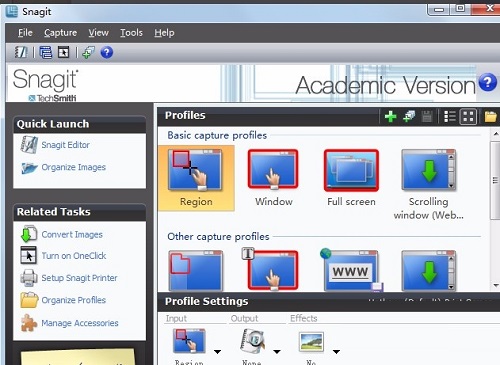Image resolution: width=500 pixels, height=365 pixels.
Task: Select the WWW web page capture profile
Action: coord(351,270)
